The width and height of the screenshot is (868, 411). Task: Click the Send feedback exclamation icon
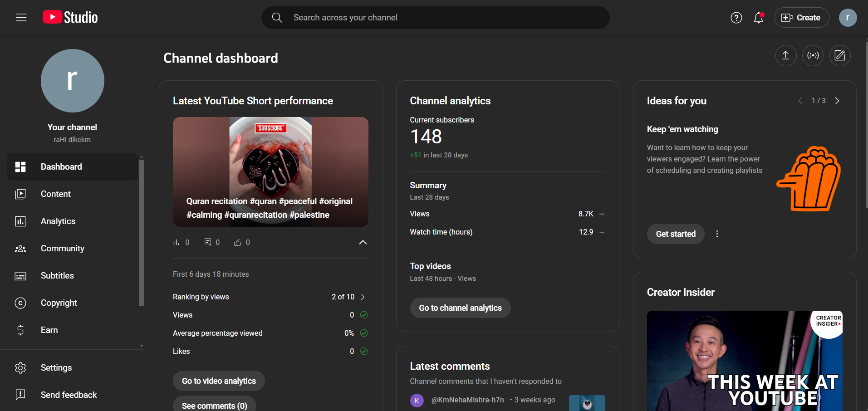pyautogui.click(x=20, y=395)
